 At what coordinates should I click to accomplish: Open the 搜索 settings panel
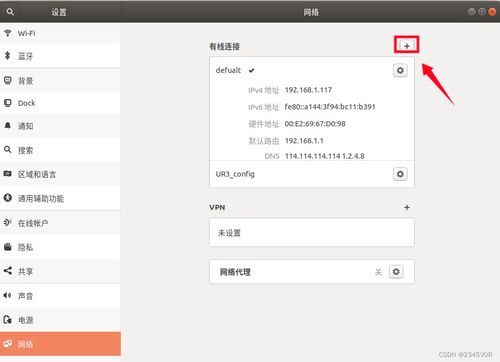60,150
